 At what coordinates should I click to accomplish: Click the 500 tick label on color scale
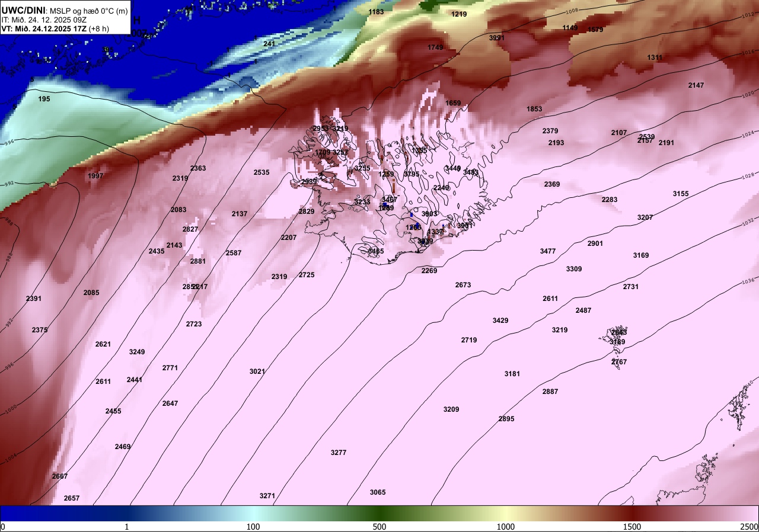[x=379, y=527]
